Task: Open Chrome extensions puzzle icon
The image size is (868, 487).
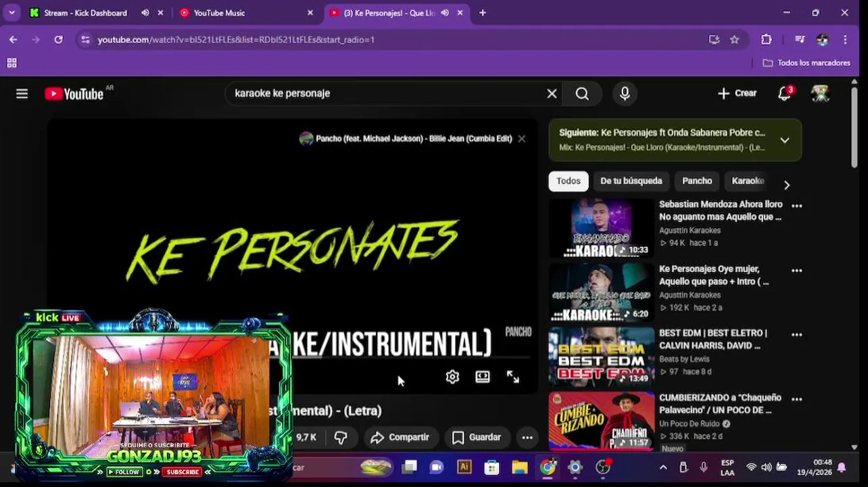Action: (x=766, y=40)
